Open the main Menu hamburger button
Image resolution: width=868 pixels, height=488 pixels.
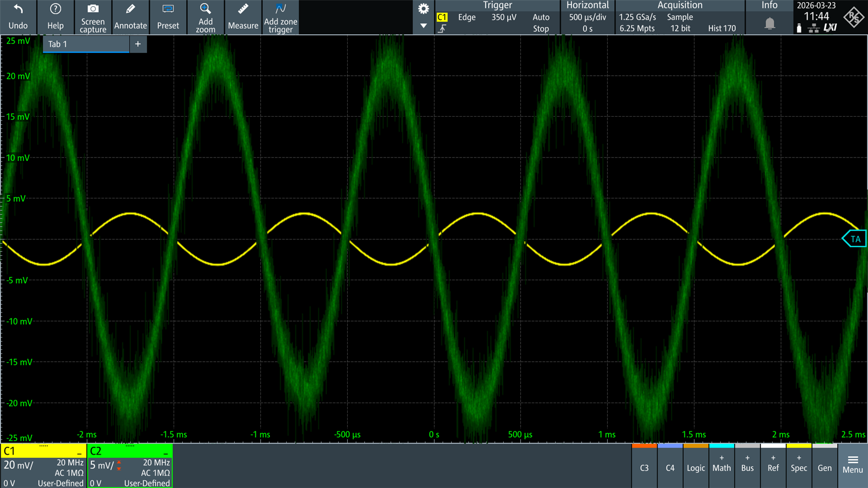tap(852, 464)
